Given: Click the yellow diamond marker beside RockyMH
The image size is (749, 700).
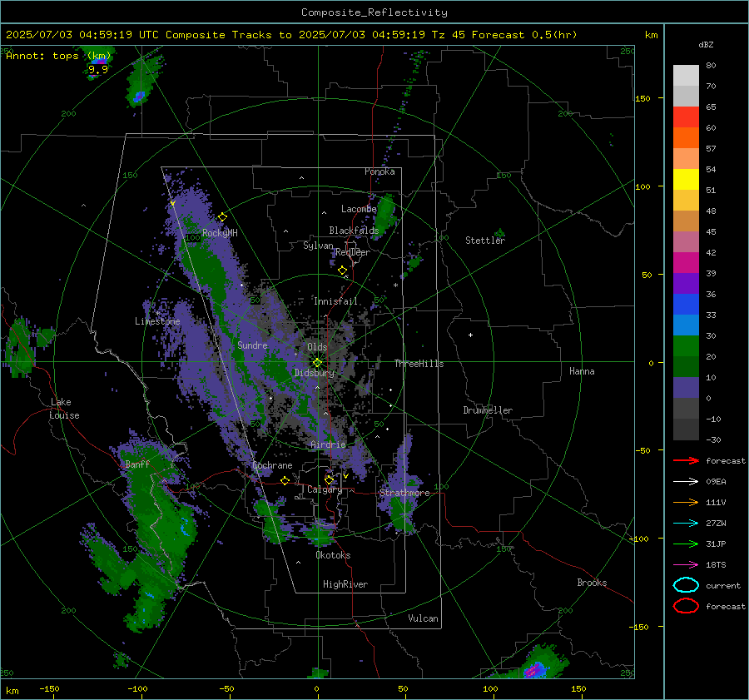Looking at the screenshot, I should 222,217.
